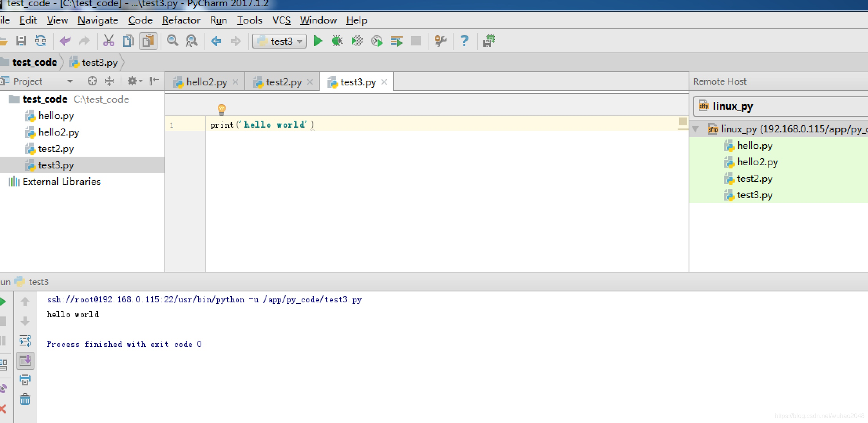
Task: Open the Help menu
Action: pos(356,20)
